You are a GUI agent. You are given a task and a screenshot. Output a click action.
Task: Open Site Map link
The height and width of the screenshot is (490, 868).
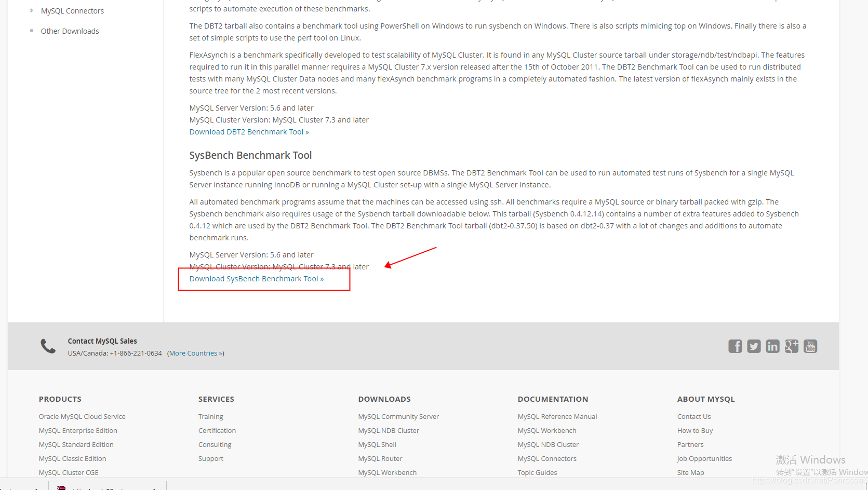pos(691,473)
